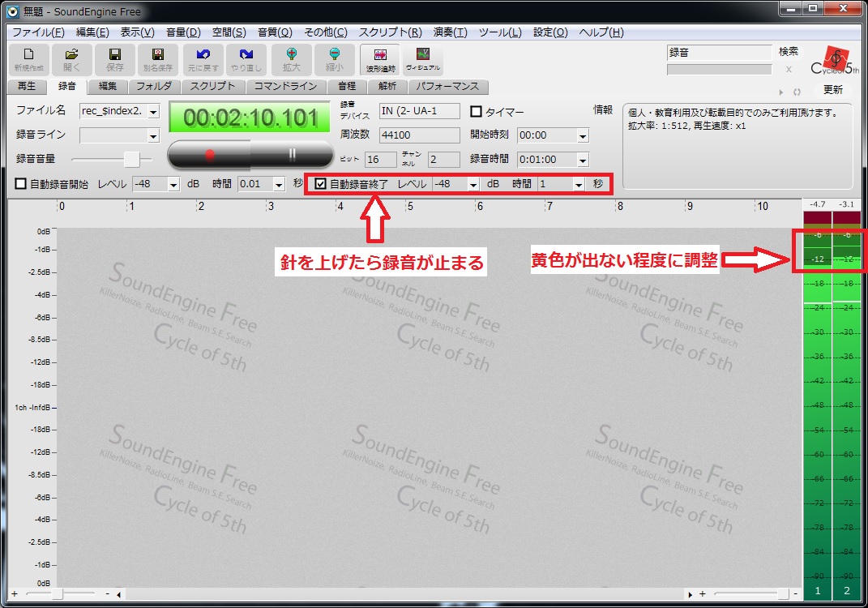Switch to the フォルダ tab
The width and height of the screenshot is (868, 608).
(154, 87)
